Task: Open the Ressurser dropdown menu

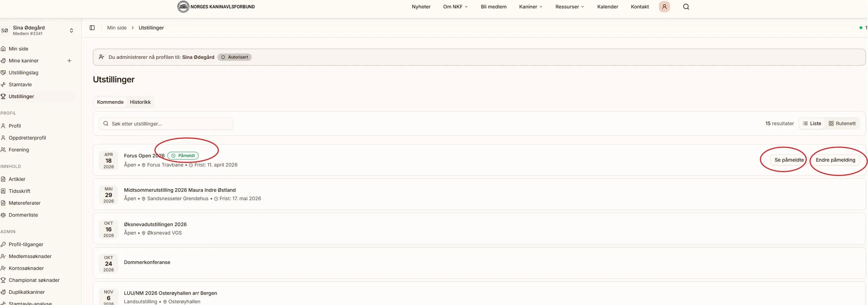Action: (570, 7)
